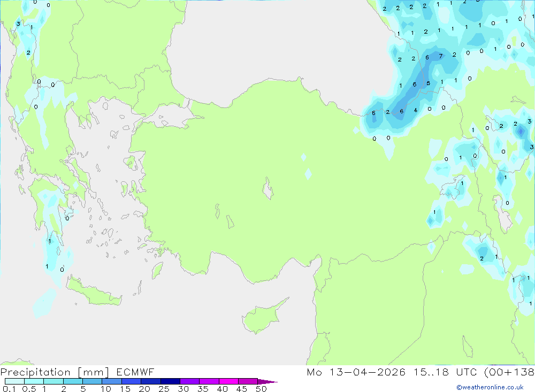
Task: Click the 5–10 mm blue legend swatch
Action: (92, 381)
